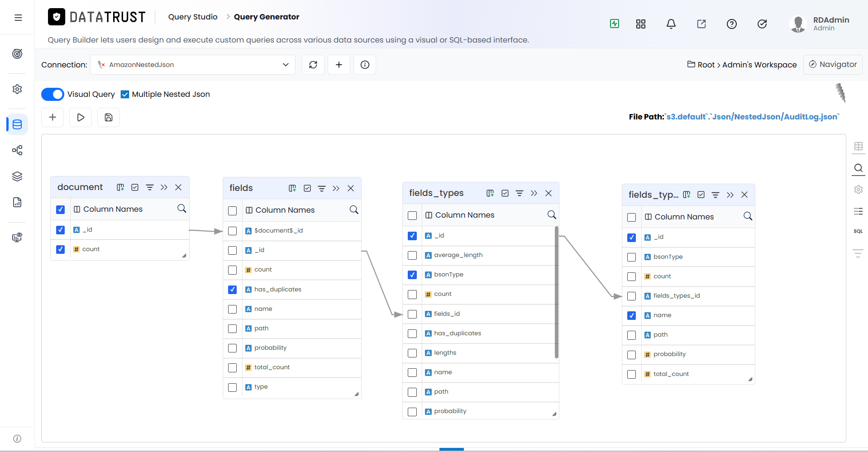
Task: Search columns in document table
Action: coord(181,209)
